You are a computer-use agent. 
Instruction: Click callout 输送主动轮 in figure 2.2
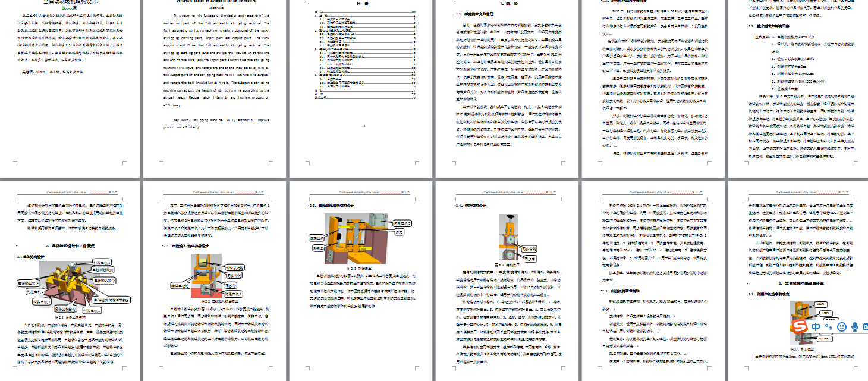[180, 286]
